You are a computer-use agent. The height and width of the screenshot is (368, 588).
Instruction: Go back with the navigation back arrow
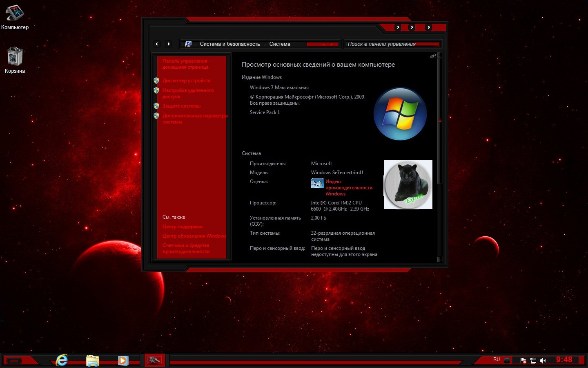click(x=157, y=44)
